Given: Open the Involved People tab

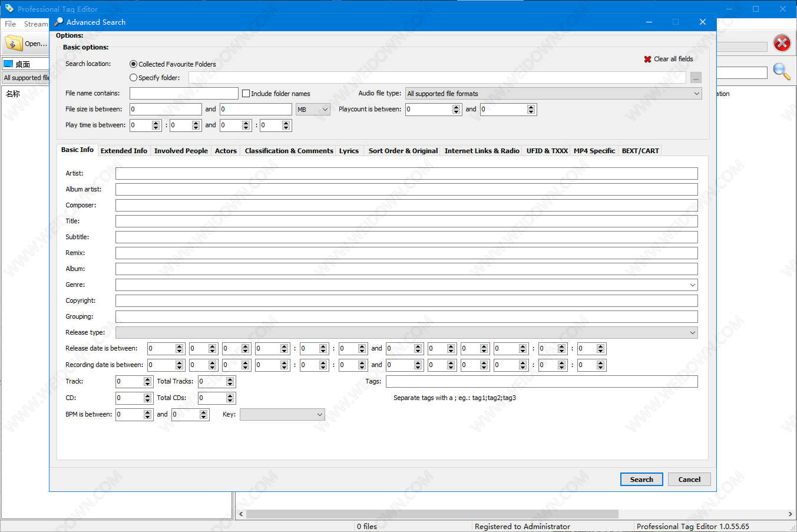Looking at the screenshot, I should tap(181, 151).
